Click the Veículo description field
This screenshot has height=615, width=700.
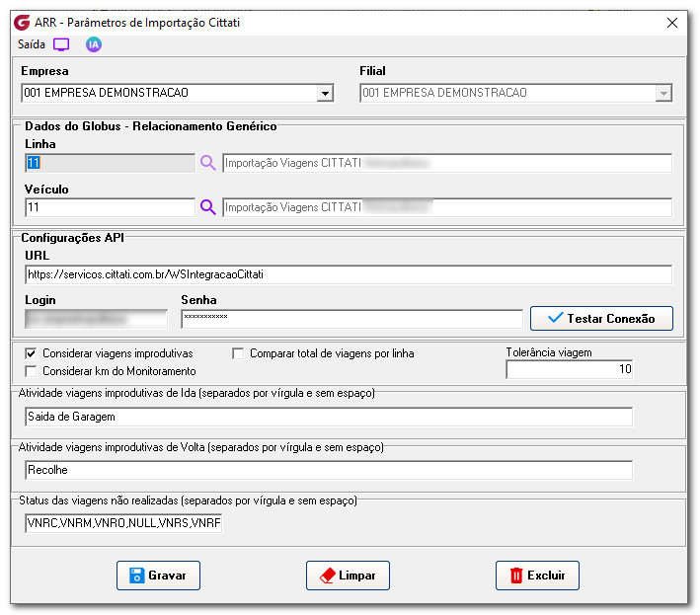[x=447, y=207]
